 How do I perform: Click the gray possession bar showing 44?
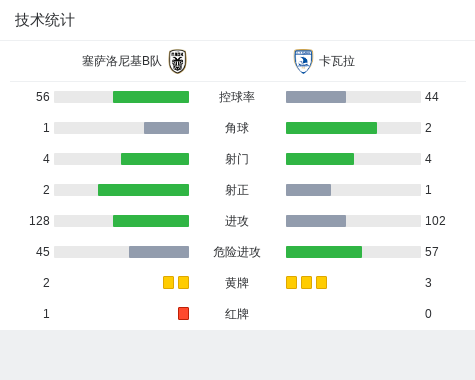[316, 97]
